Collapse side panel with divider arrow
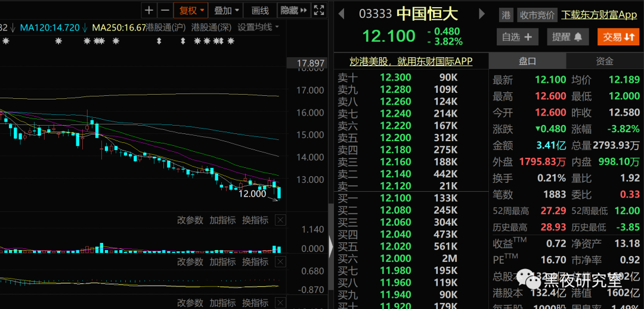This screenshot has height=309, width=644. coord(331,246)
